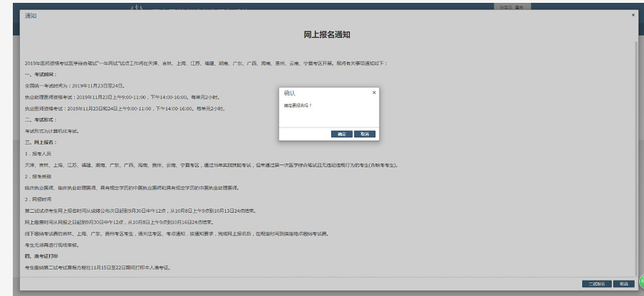Click the 通知 window title
The height and width of the screenshot is (296, 644).
(31, 15)
